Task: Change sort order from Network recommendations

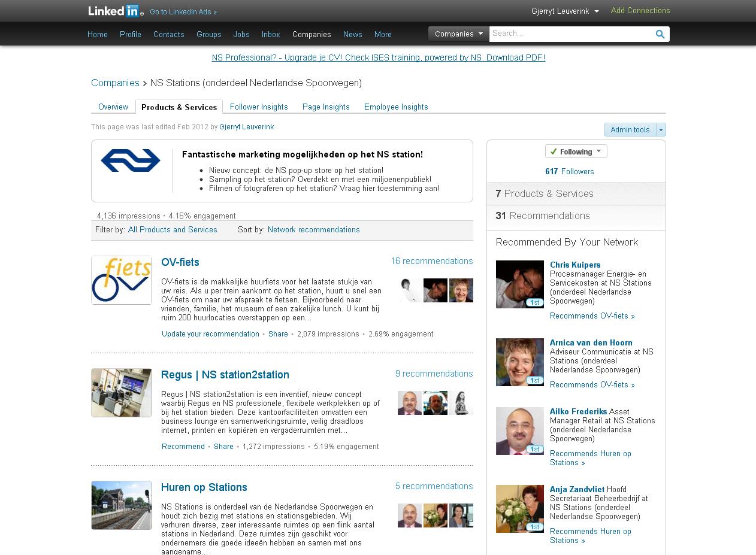Action: tap(313, 230)
